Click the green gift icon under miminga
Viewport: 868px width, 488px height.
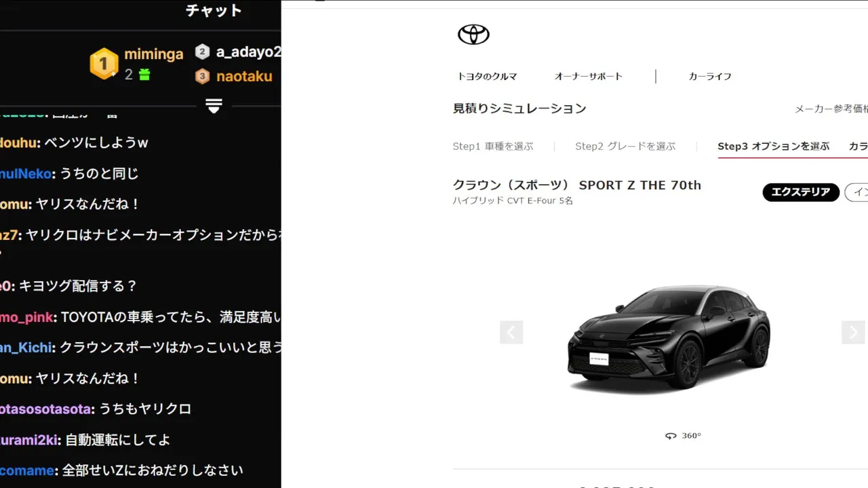pyautogui.click(x=144, y=75)
